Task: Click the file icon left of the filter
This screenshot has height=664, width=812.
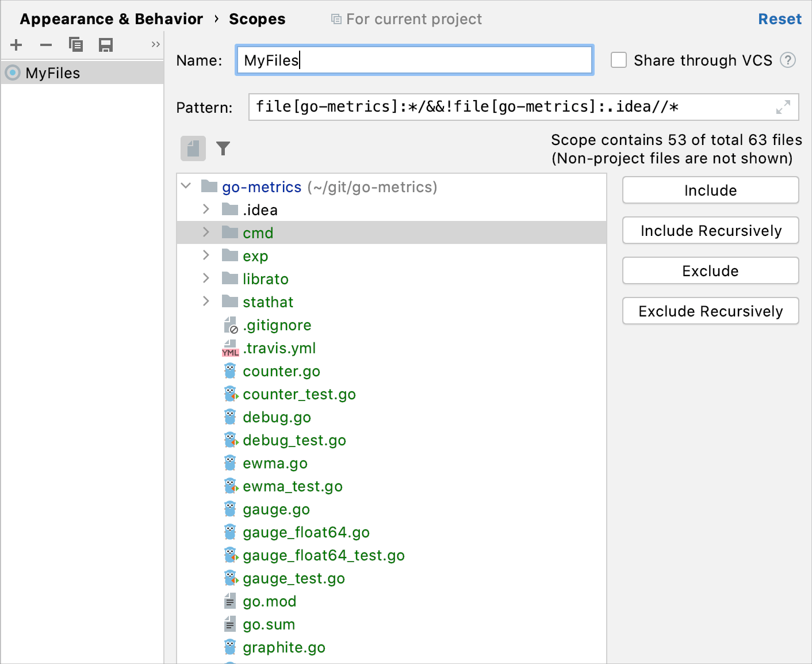Action: point(193,148)
